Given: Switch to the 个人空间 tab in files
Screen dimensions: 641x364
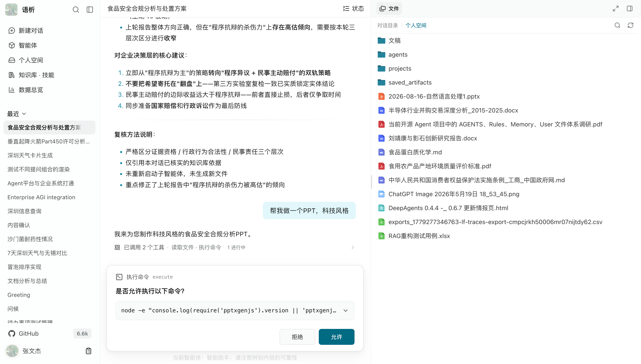Looking at the screenshot, I should tap(416, 25).
